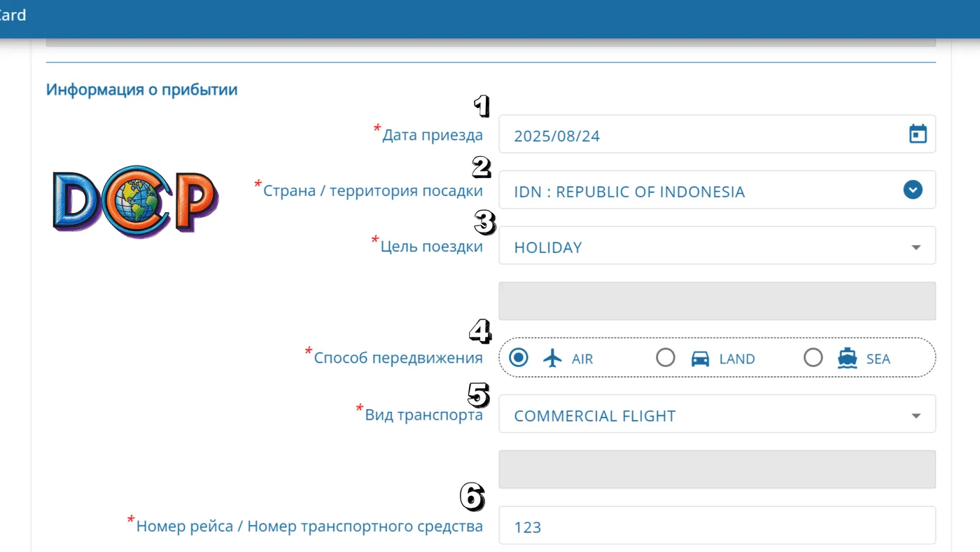Click the disabled gray field below HOLIDAY
The width and height of the screenshot is (980, 552).
(717, 301)
